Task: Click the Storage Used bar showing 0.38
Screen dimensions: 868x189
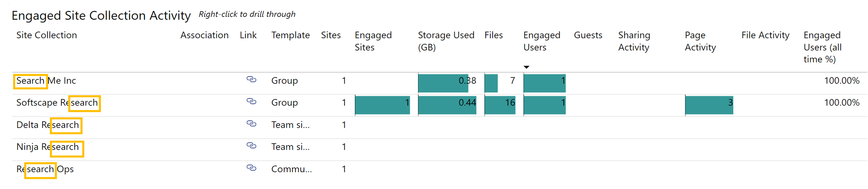Action: 443,83
